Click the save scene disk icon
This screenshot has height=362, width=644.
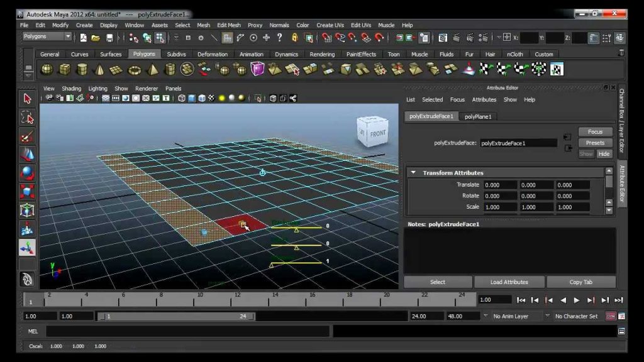click(109, 38)
